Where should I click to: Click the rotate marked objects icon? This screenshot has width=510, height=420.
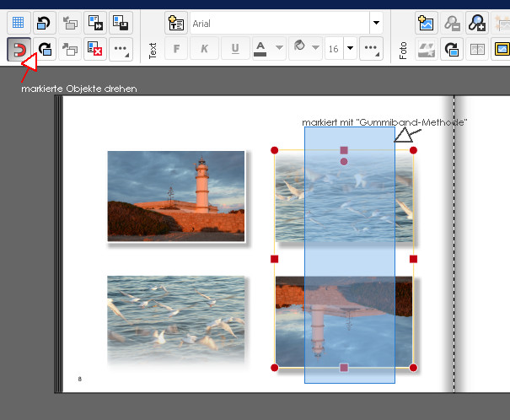(x=45, y=50)
